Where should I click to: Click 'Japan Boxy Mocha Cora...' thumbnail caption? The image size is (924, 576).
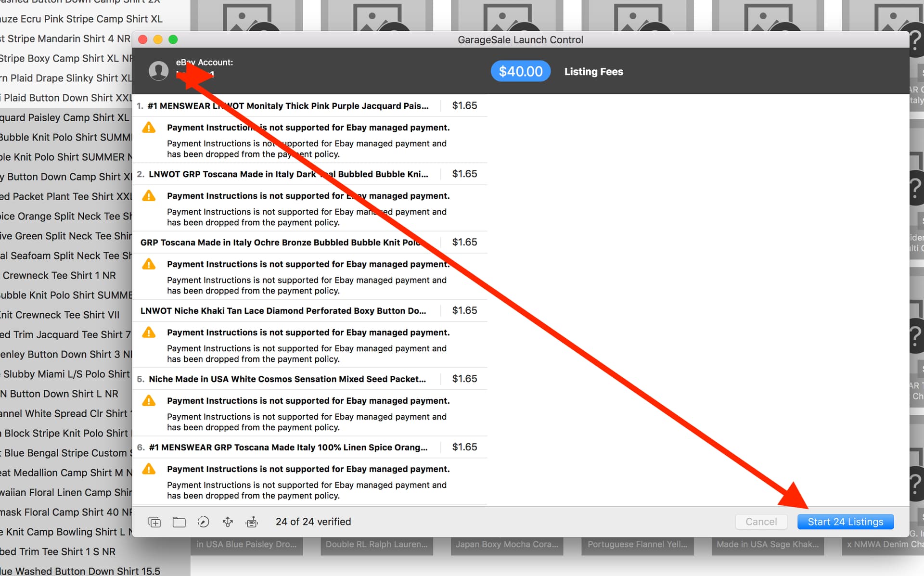507,544
